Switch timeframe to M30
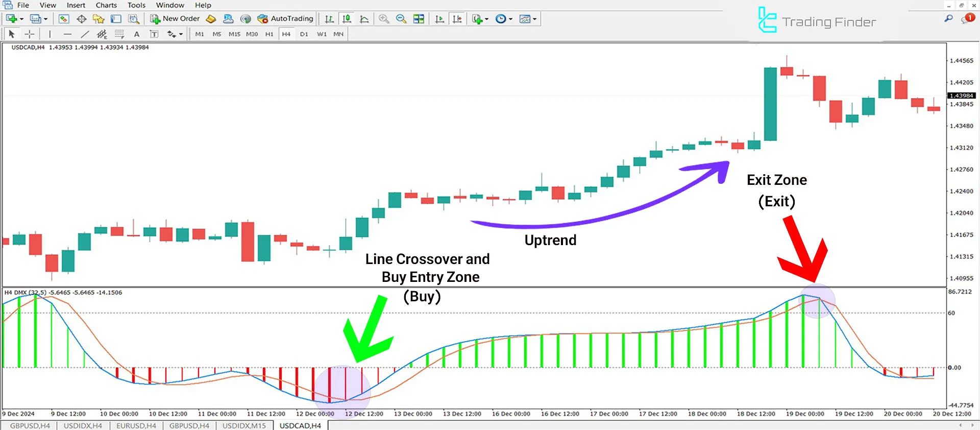This screenshot has height=430, width=980. (252, 34)
